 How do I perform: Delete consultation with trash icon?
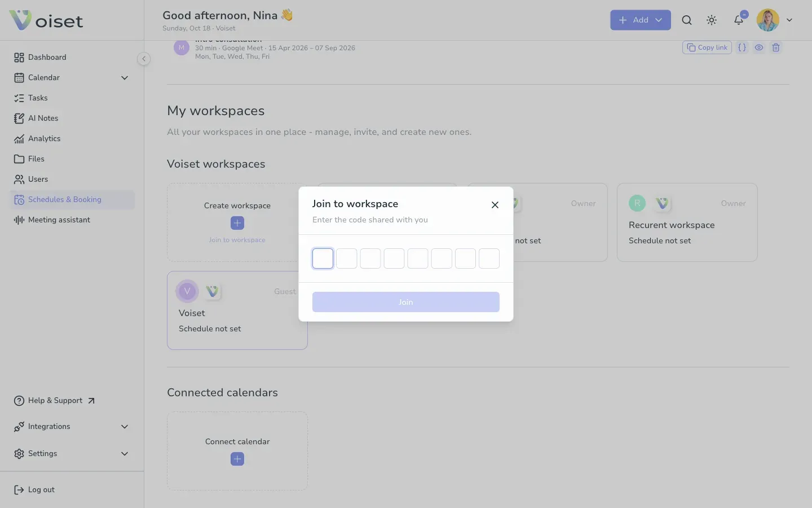click(x=776, y=47)
